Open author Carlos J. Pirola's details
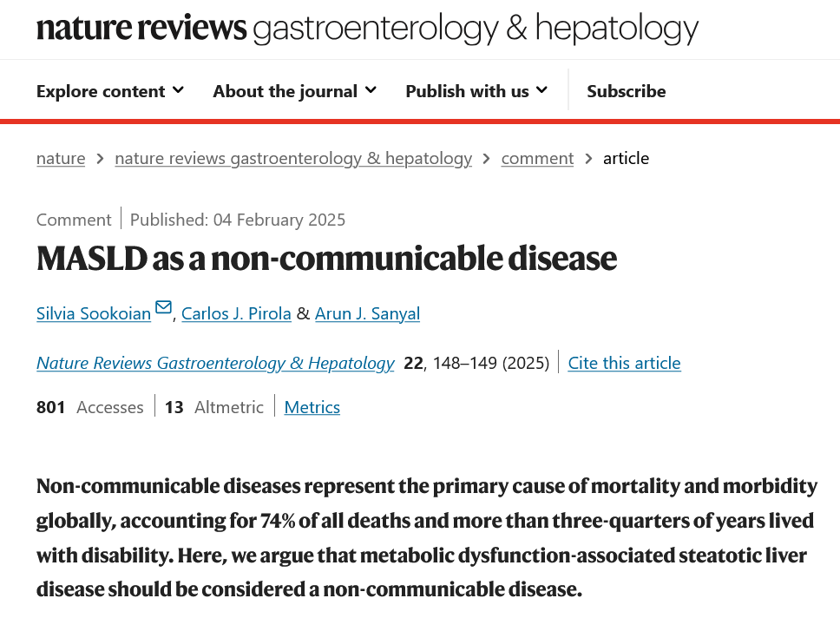The image size is (840, 618). tap(236, 313)
